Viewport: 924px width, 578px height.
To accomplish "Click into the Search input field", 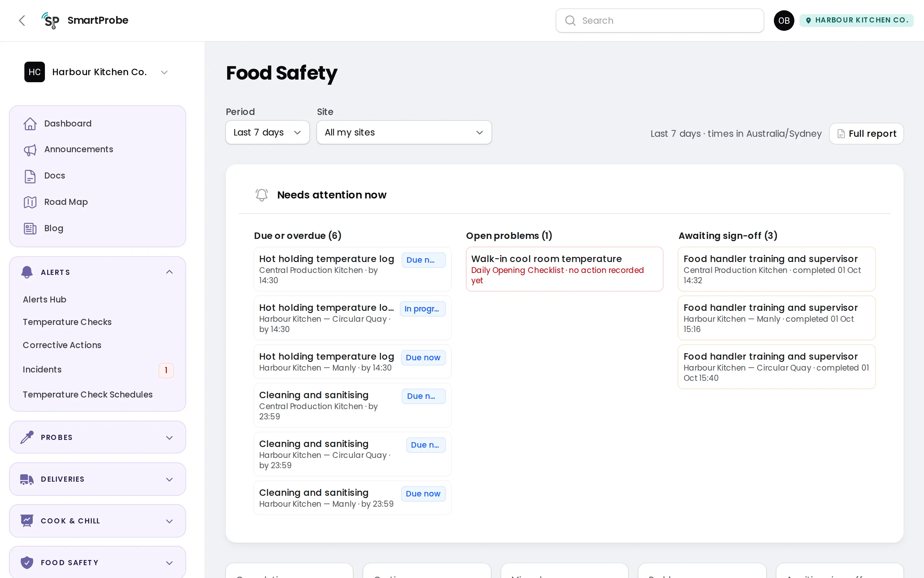I will coord(660,21).
